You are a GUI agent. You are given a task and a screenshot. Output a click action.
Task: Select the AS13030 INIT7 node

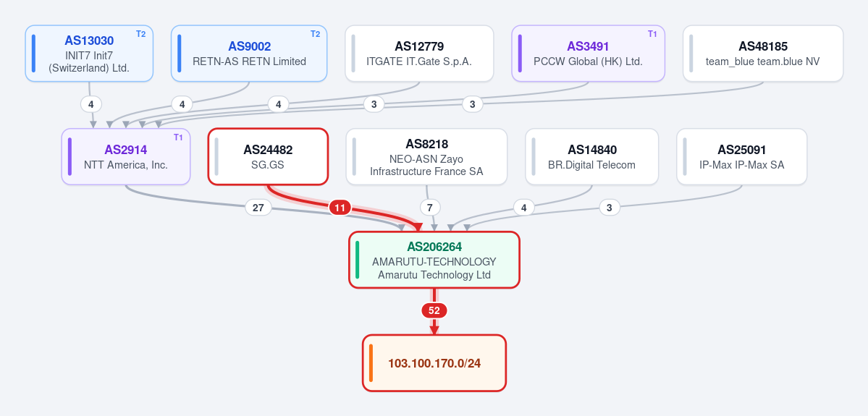click(x=89, y=53)
